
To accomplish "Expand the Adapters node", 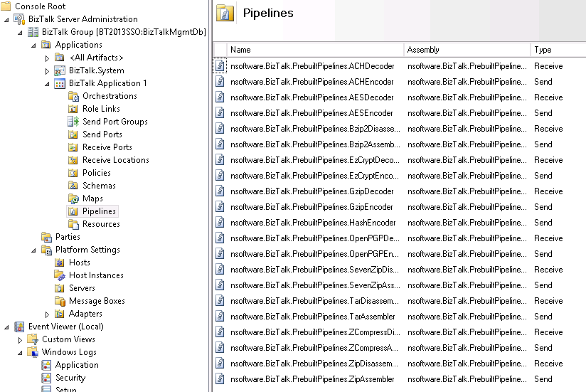I will (x=47, y=314).
